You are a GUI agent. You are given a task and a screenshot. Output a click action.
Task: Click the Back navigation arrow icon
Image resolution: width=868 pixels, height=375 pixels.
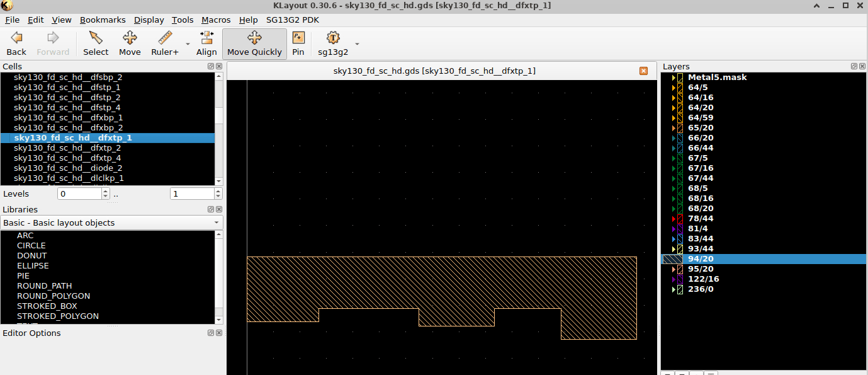pos(16,38)
